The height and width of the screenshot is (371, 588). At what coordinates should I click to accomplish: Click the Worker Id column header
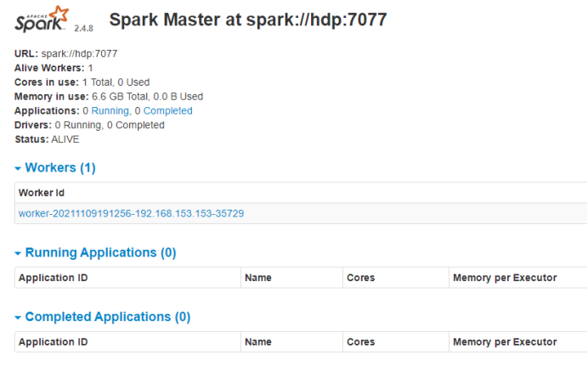pos(42,193)
